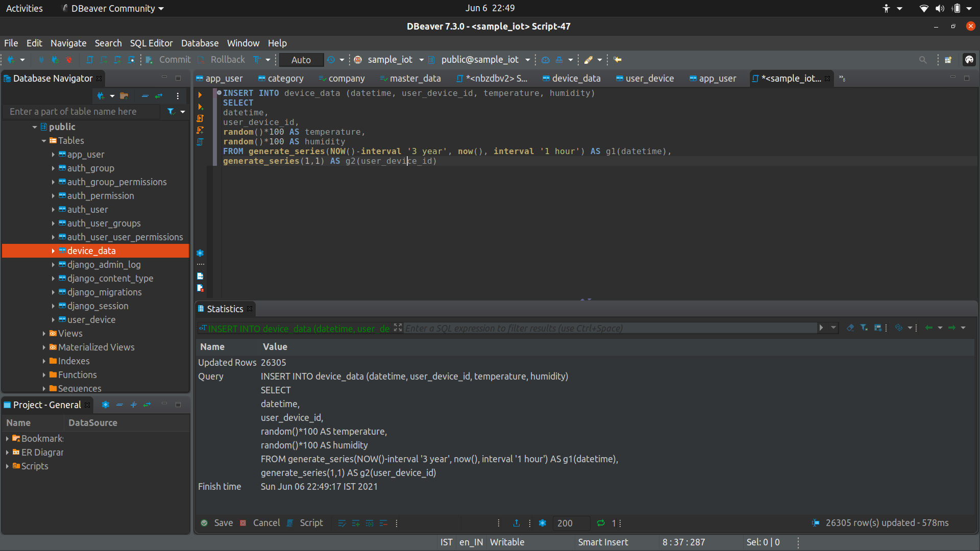
Task: Click the add row icon in results toolbar
Action: [356, 523]
